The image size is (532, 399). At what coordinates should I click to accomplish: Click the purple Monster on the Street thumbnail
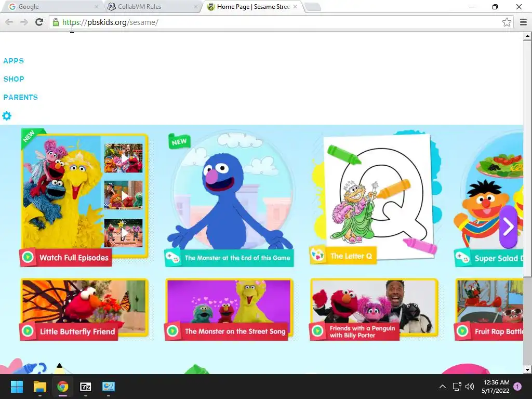tap(229, 301)
